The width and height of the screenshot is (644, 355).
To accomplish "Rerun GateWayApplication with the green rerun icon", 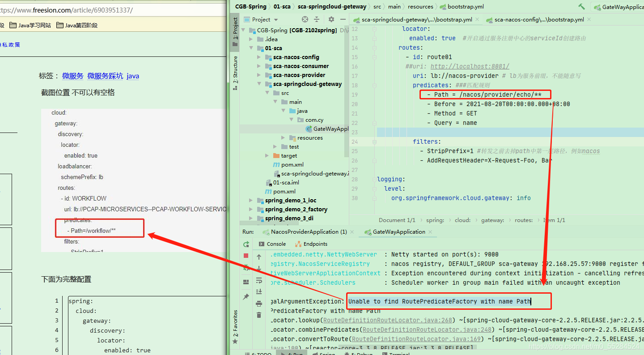I will coord(246,244).
